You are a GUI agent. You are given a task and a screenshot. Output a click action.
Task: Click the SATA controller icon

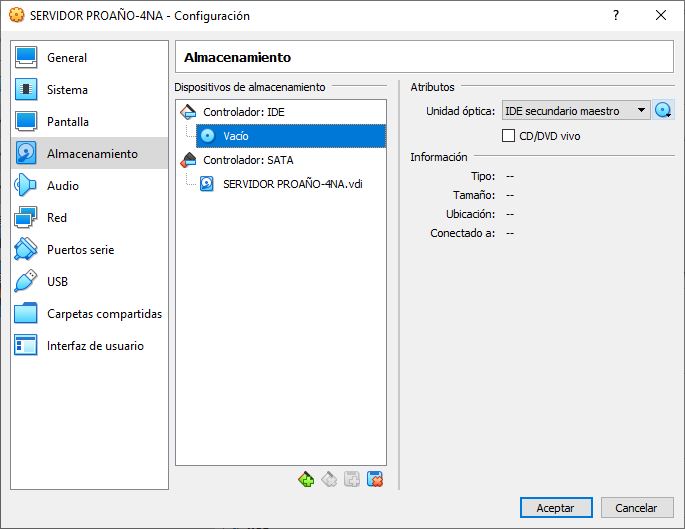188,160
